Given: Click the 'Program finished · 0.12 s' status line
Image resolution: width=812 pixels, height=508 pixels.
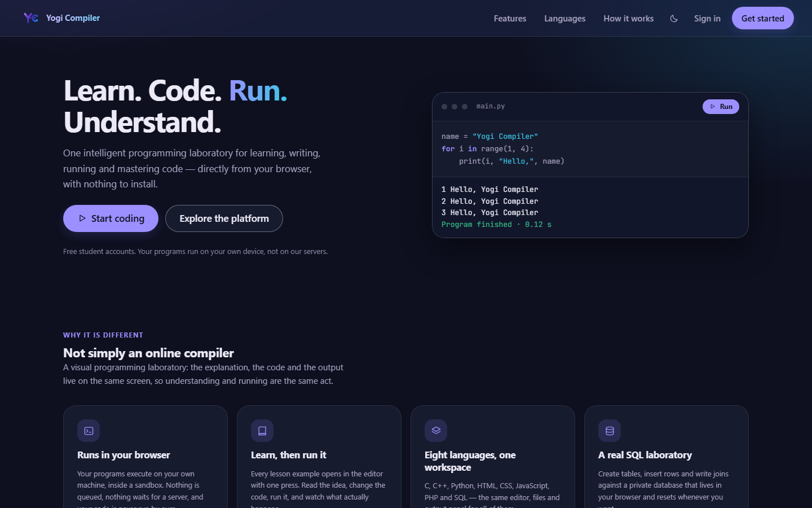Looking at the screenshot, I should tap(496, 225).
